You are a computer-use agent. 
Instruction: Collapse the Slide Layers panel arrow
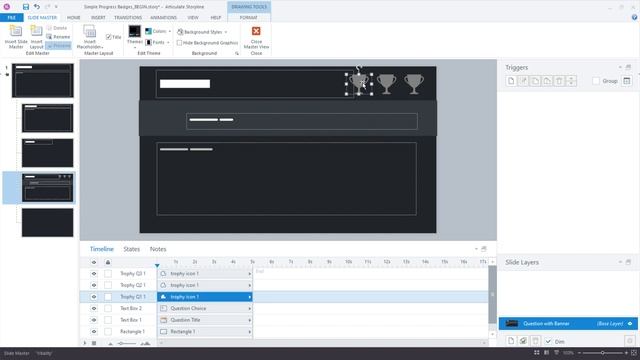click(x=620, y=262)
